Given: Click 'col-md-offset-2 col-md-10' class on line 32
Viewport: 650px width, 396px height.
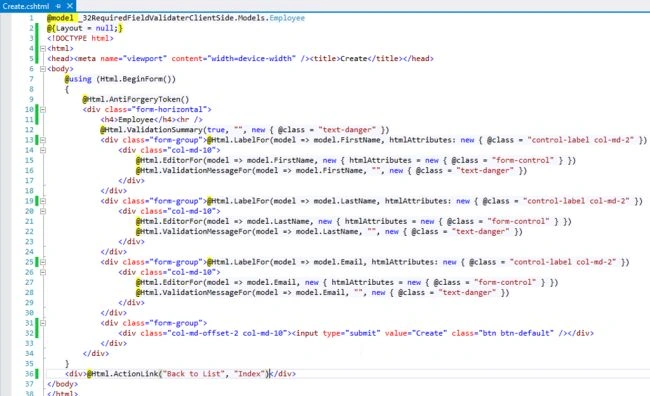Looking at the screenshot, I should click(228, 333).
